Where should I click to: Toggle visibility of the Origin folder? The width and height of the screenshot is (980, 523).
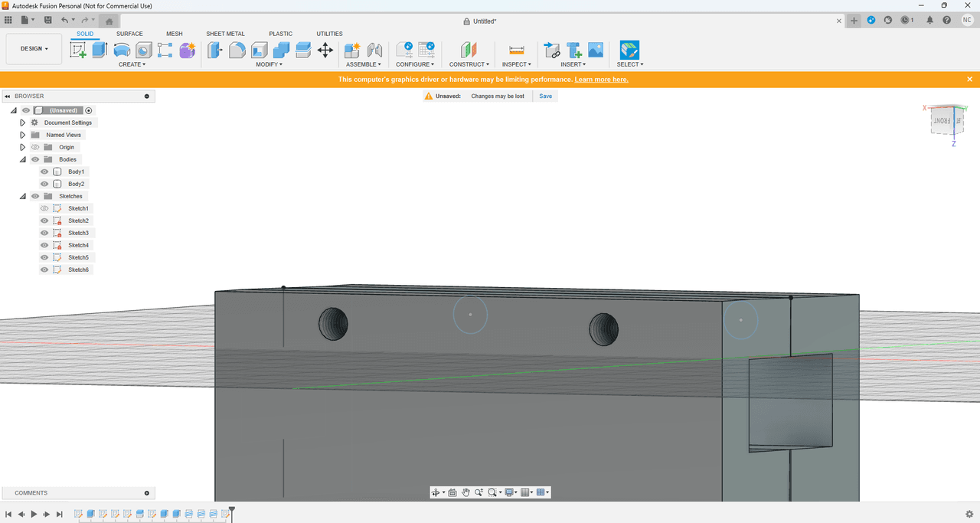click(35, 147)
